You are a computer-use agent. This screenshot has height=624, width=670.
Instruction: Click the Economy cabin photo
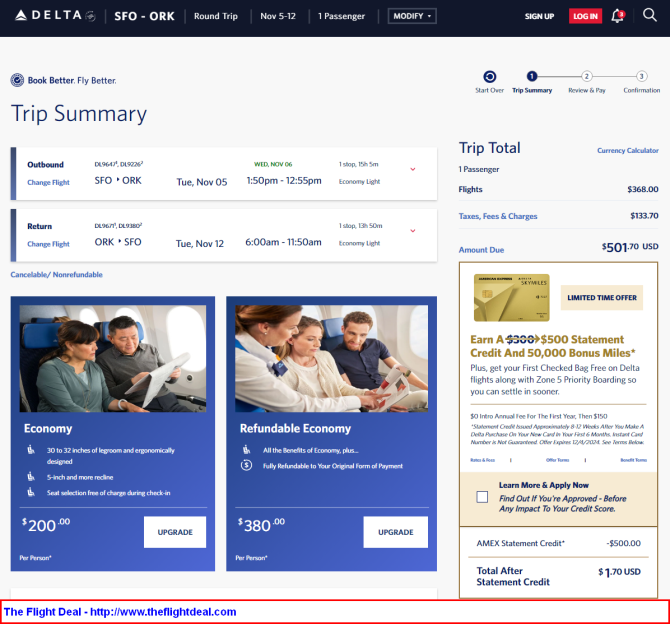tap(113, 359)
